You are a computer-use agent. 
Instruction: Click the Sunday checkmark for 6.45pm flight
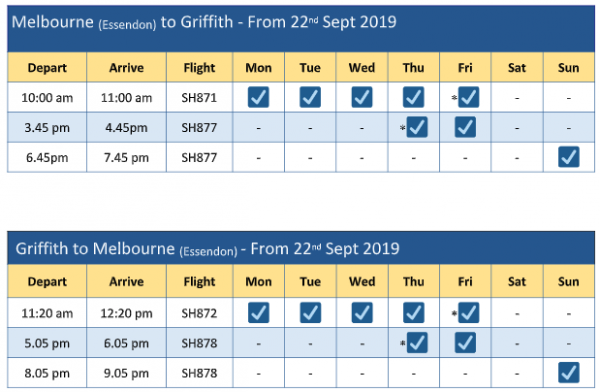(569, 157)
